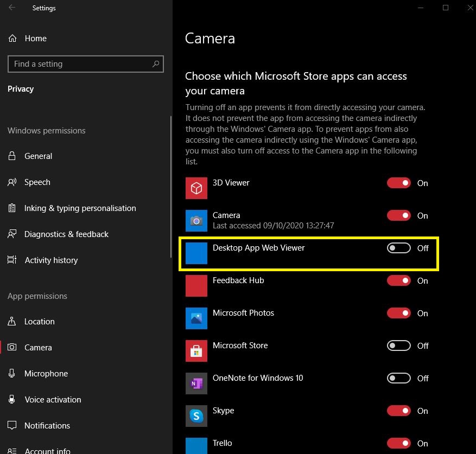Click the Camera icon in sidebar
The image size is (476, 454).
coord(12,347)
